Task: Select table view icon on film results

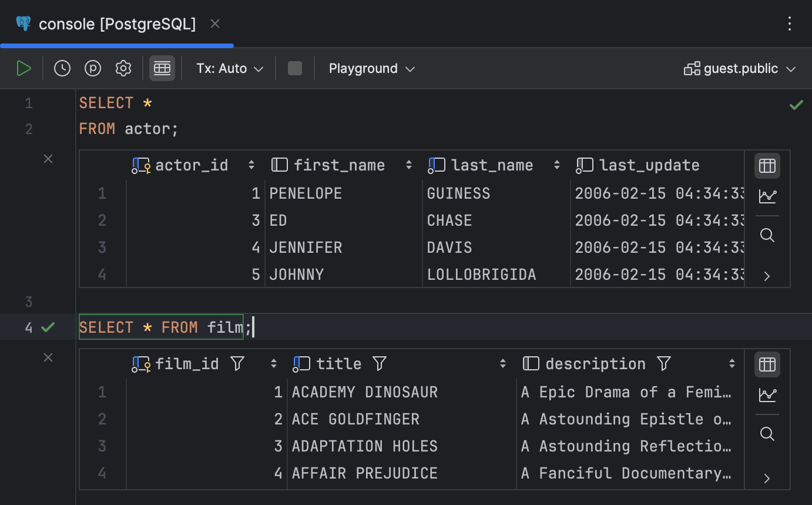Action: (x=767, y=364)
